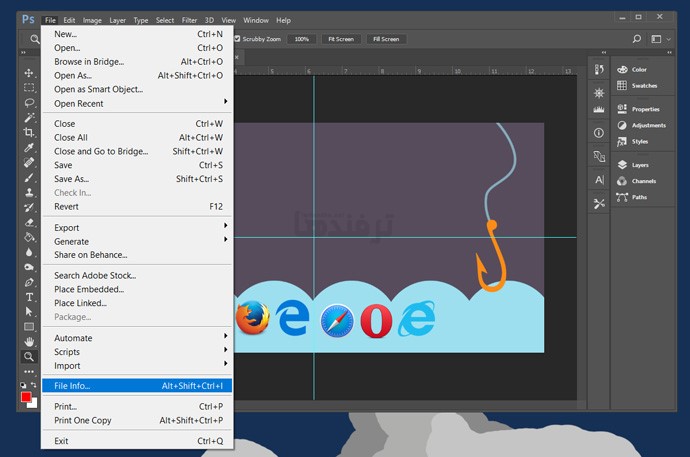
Task: Expand the Automate submenu
Action: 138,338
